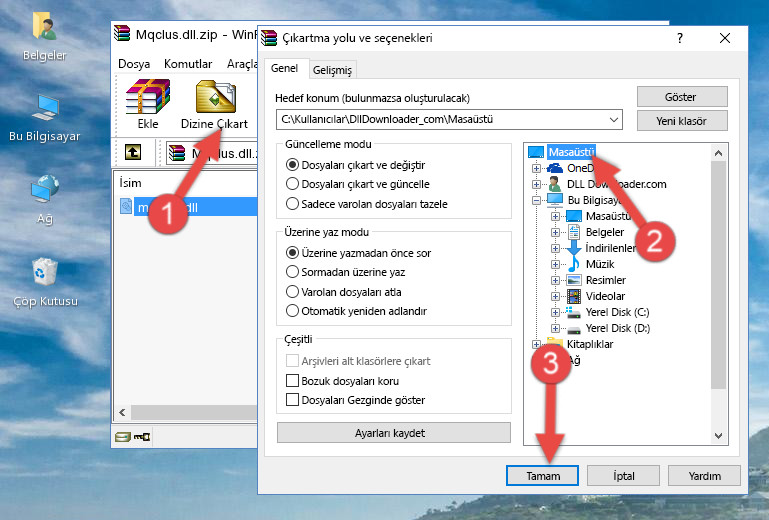
Task: Switch to the Gelişmiş tab
Action: 332,70
